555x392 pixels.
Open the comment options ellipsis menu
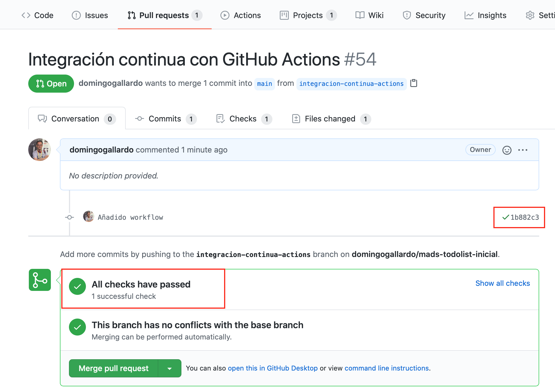pyautogui.click(x=523, y=150)
